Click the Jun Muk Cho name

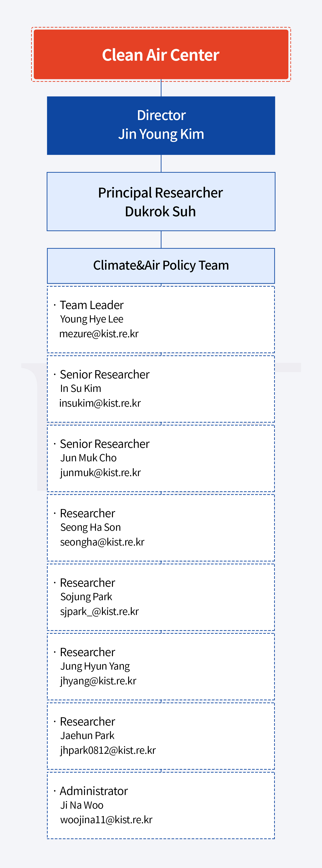point(89,458)
